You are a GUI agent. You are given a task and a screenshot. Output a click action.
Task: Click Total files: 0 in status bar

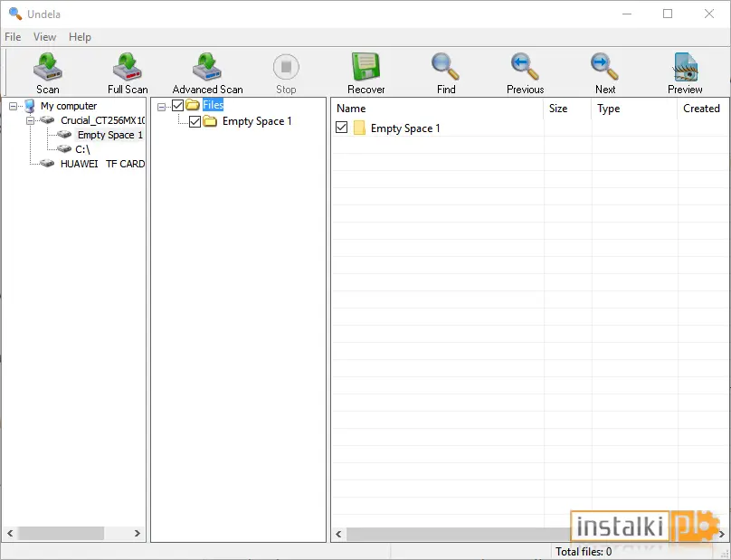pyautogui.click(x=584, y=552)
